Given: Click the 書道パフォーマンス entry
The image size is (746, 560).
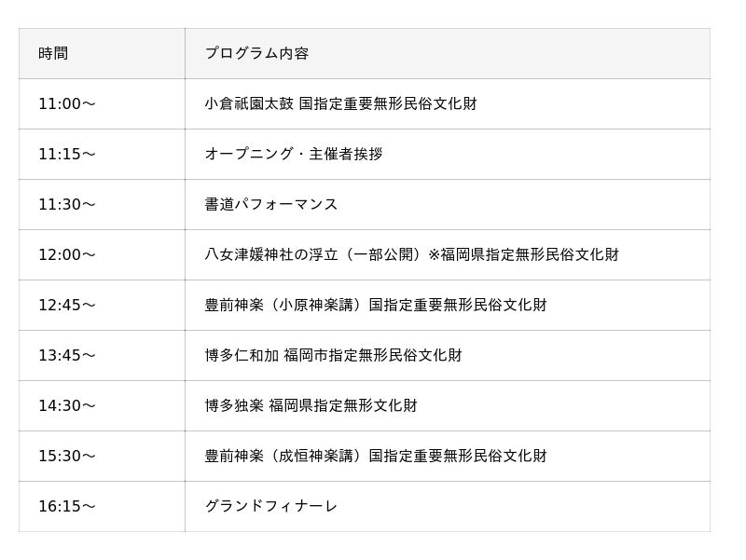Looking at the screenshot, I should click(x=271, y=204).
